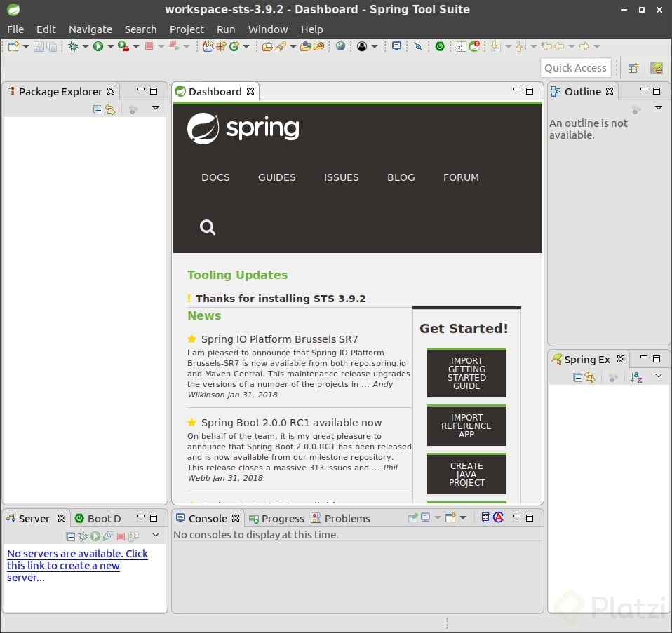This screenshot has width=672, height=633.
Task: Open Outline view menu triangle
Action: (x=659, y=108)
